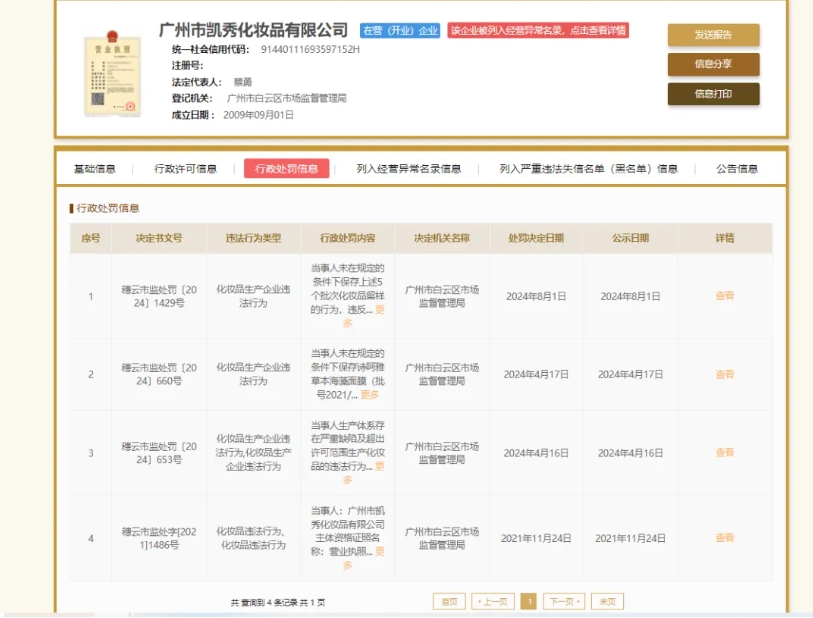Click the 决定书文号 column header

point(159,238)
